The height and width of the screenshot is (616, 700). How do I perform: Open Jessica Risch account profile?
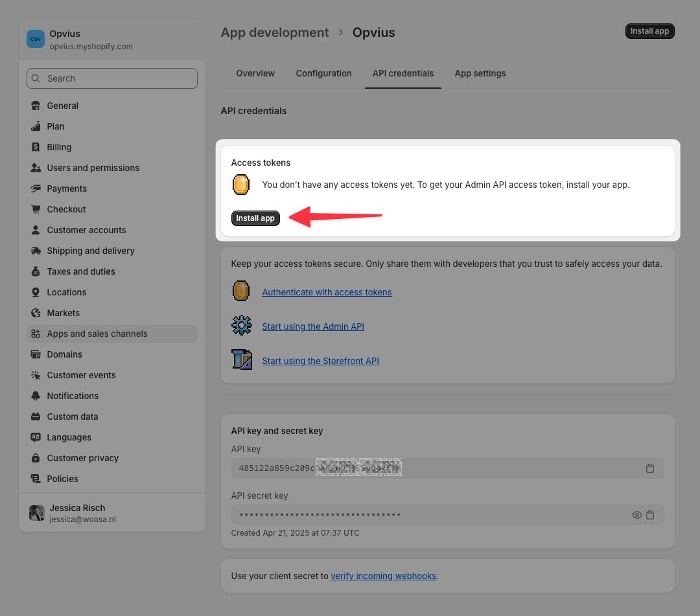[x=112, y=513]
